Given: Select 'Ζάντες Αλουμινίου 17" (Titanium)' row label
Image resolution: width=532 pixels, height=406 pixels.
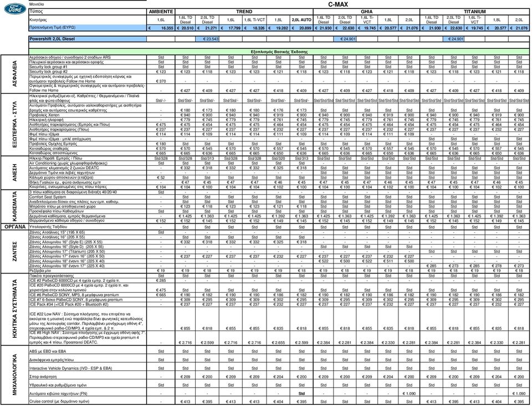Looking at the screenshot, I should [67, 252].
